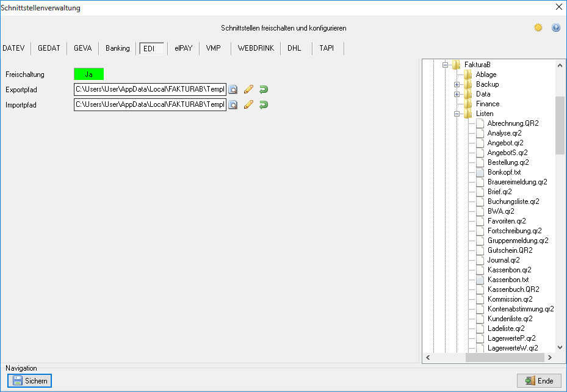
Task: Select Buchungsliste.qr2 in the tree
Action: 513,201
